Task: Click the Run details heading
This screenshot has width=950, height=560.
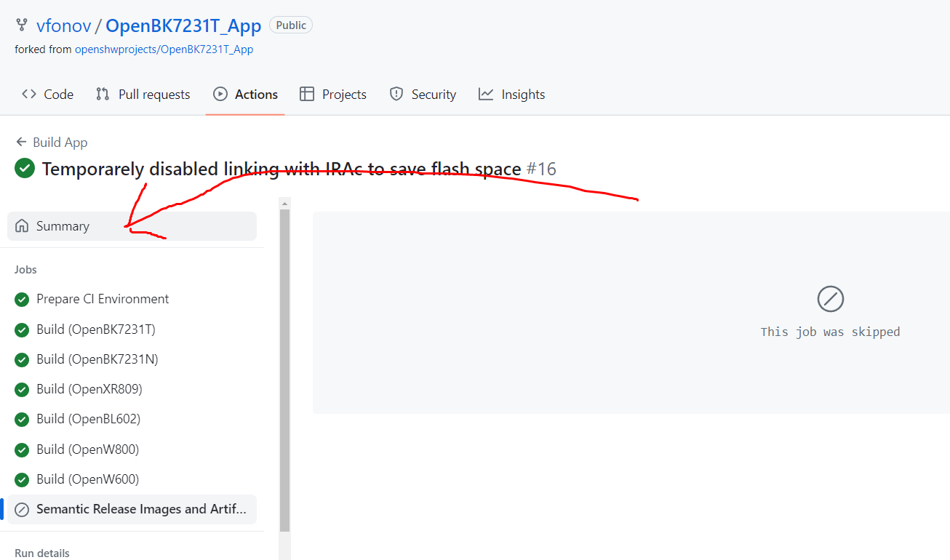Action: pos(42,553)
